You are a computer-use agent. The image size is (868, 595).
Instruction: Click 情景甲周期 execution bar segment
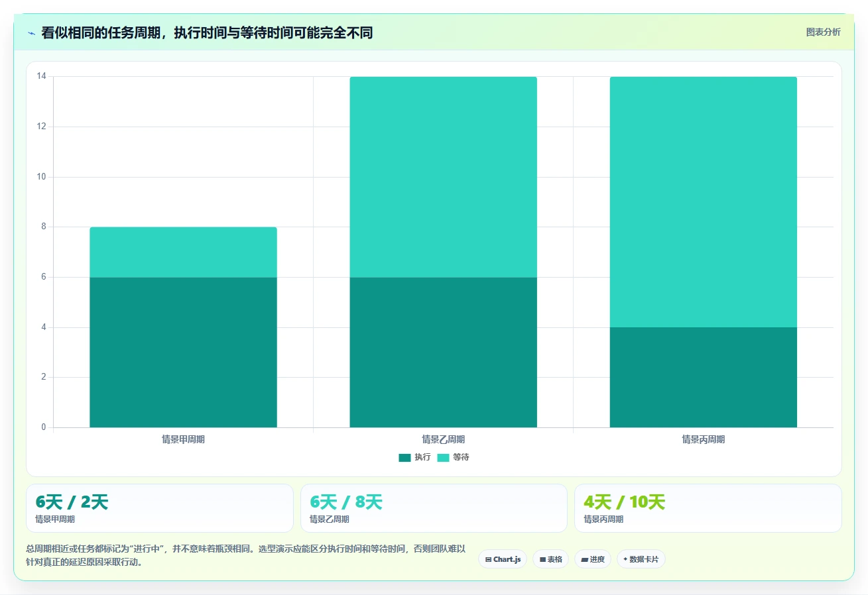point(183,352)
